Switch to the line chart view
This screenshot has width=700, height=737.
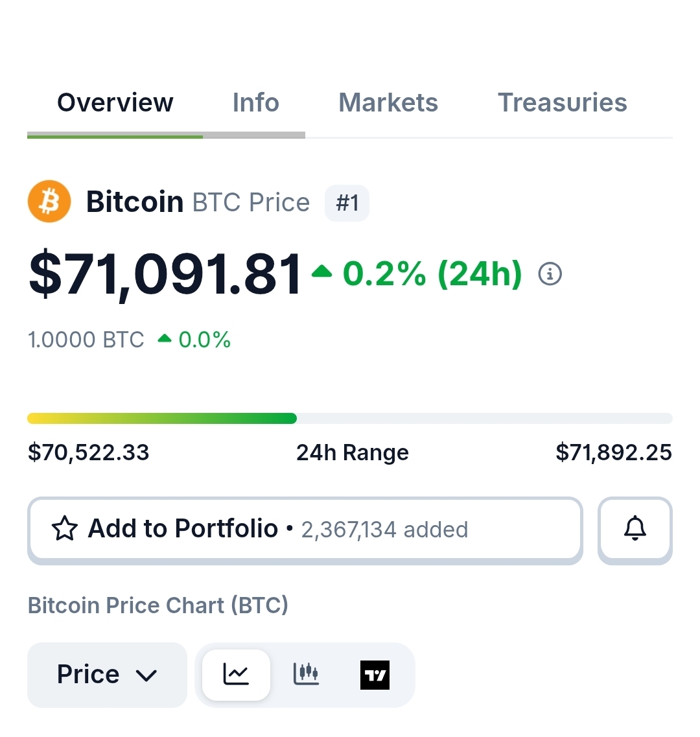coord(236,675)
